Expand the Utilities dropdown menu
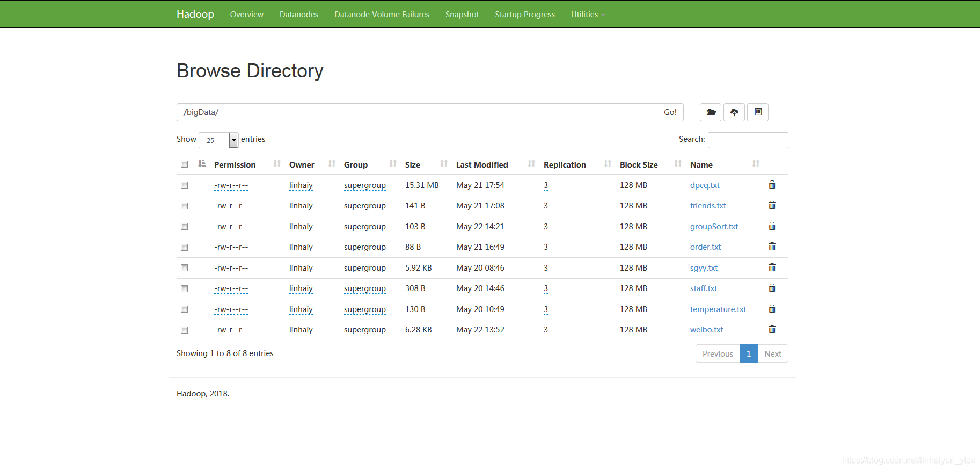This screenshot has height=470, width=980. point(588,15)
